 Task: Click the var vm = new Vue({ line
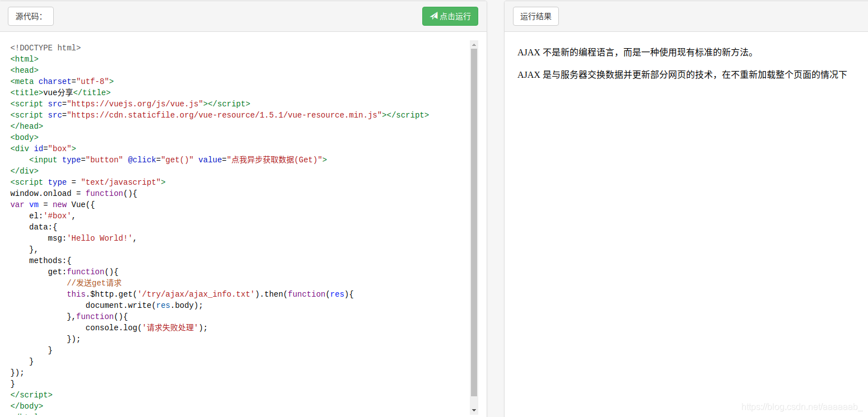(x=53, y=204)
